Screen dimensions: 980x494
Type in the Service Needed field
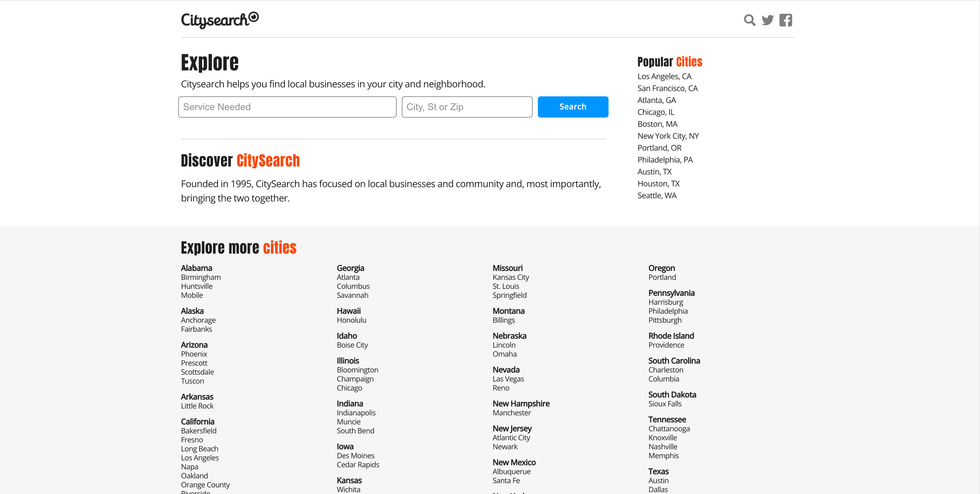coord(287,107)
